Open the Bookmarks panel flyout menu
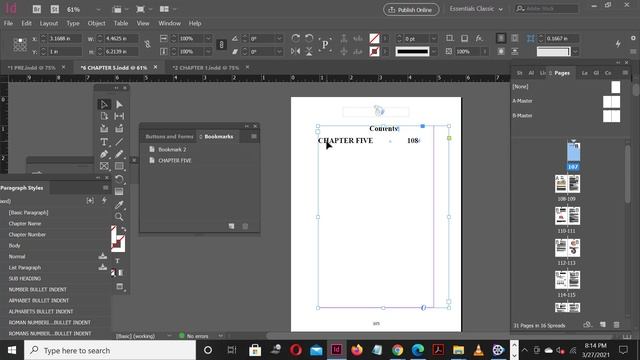This screenshot has width=640, height=360. tap(254, 136)
